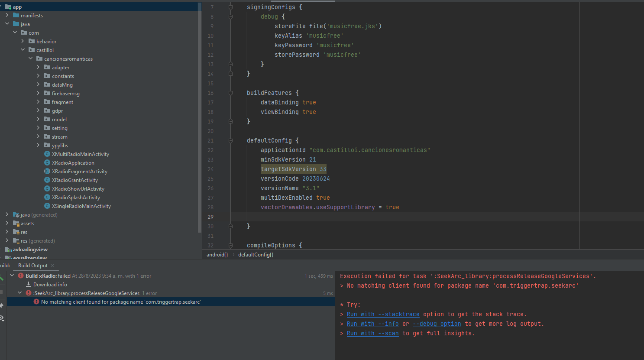This screenshot has width=644, height=360.
Task: Click the XSingleRadioMainActivity class icon
Action: pyautogui.click(x=47, y=206)
